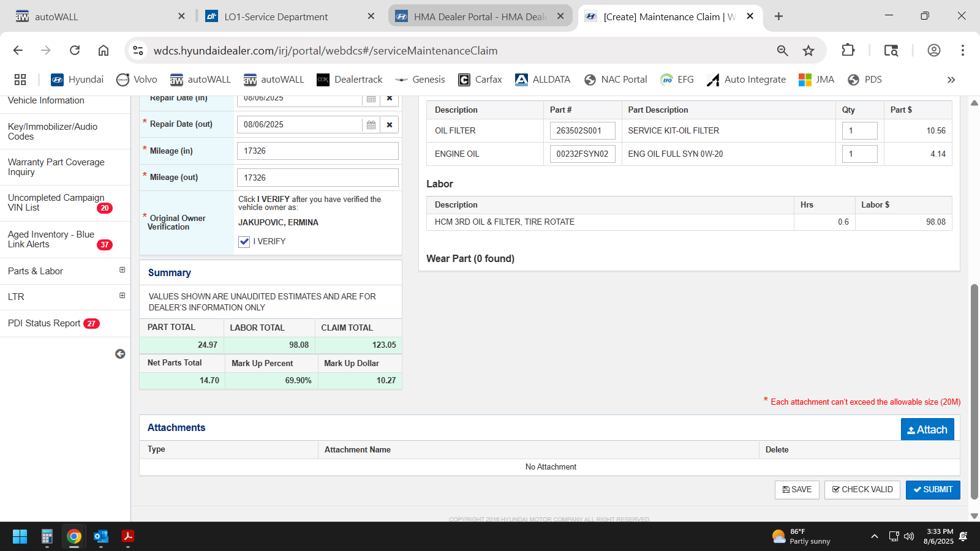Clear the Repair Date (out) field

(x=390, y=125)
